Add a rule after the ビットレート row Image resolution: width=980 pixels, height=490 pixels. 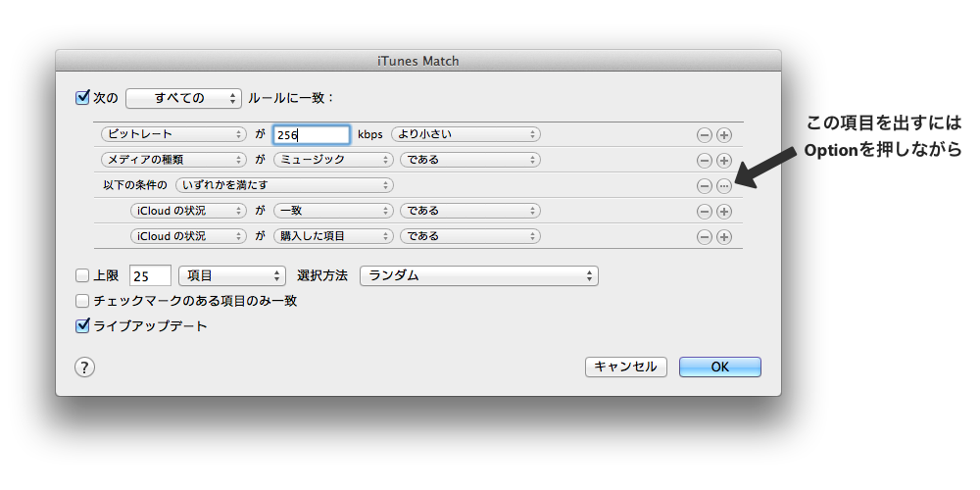pos(724,135)
